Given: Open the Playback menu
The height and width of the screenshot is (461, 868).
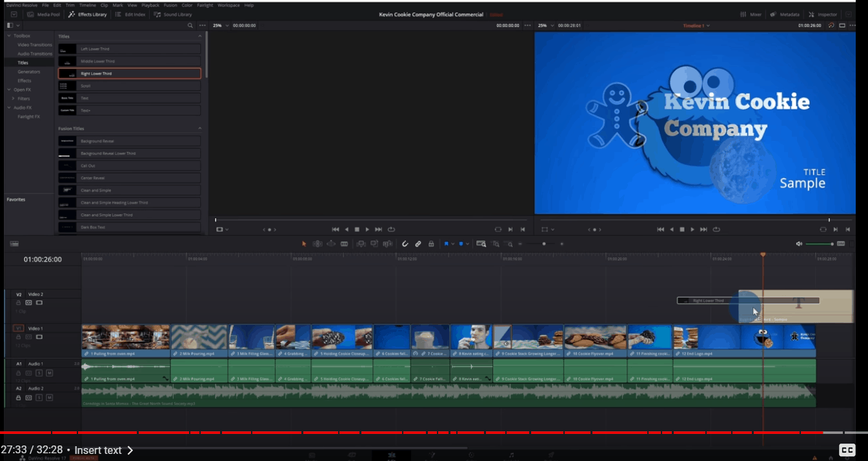Looking at the screenshot, I should pos(150,5).
